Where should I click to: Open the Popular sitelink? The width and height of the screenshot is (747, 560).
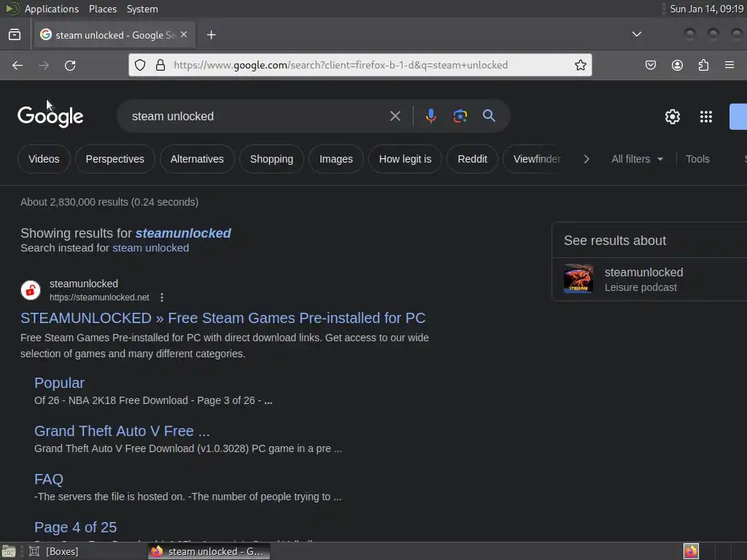point(59,383)
